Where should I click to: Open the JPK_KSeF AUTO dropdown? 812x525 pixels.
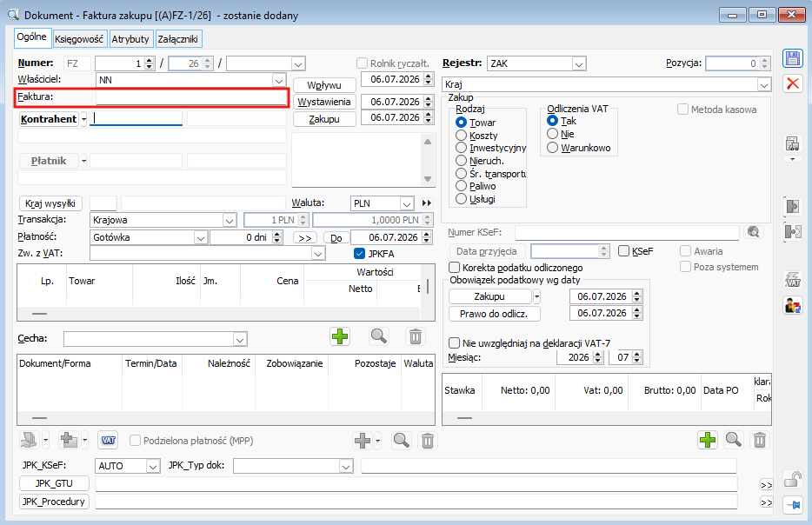[x=153, y=466]
